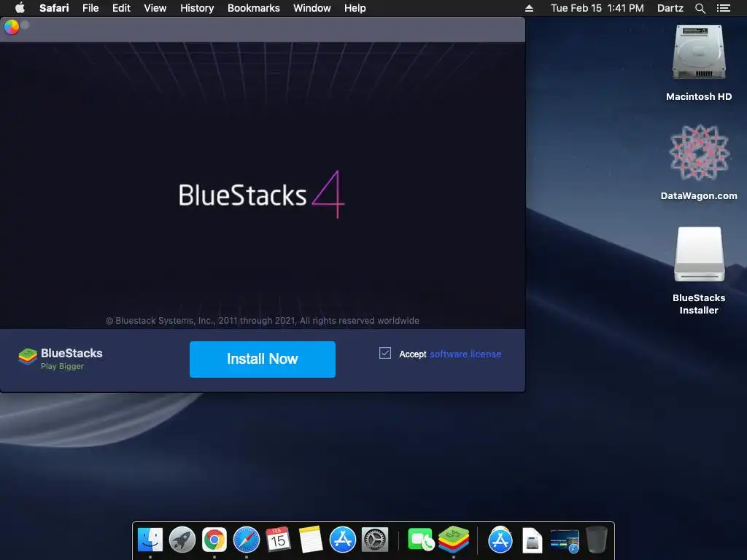747x560 pixels.
Task: Click the eject icon in menu bar
Action: pos(529,8)
